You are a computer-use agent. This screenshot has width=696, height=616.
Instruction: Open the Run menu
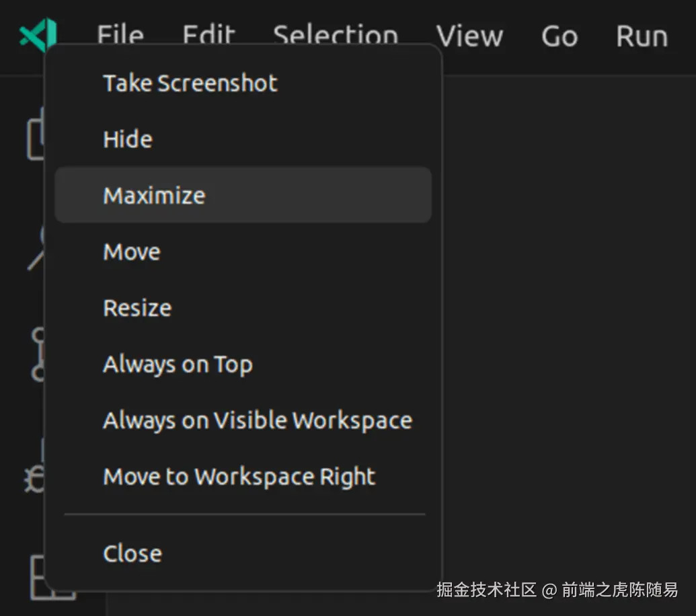(x=642, y=35)
